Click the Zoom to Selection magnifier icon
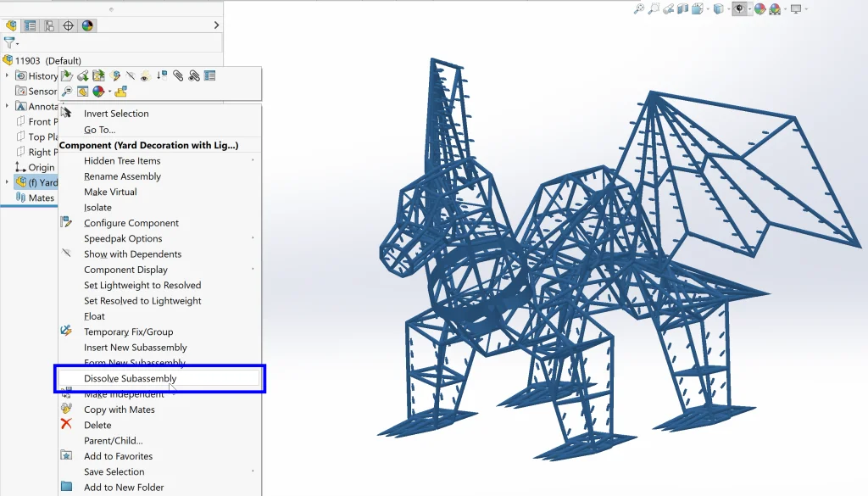The width and height of the screenshot is (868, 496). [x=68, y=92]
